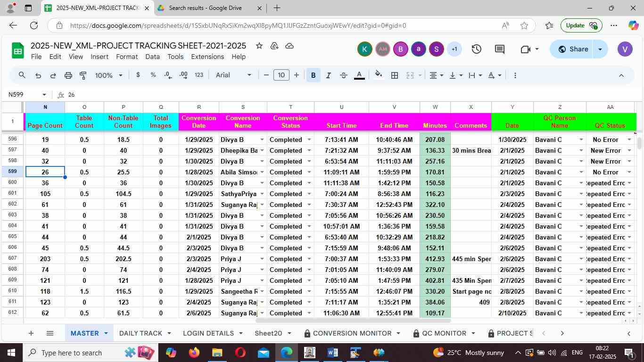The image size is (644, 362).
Task: Toggle italic formatting
Action: 329,75
